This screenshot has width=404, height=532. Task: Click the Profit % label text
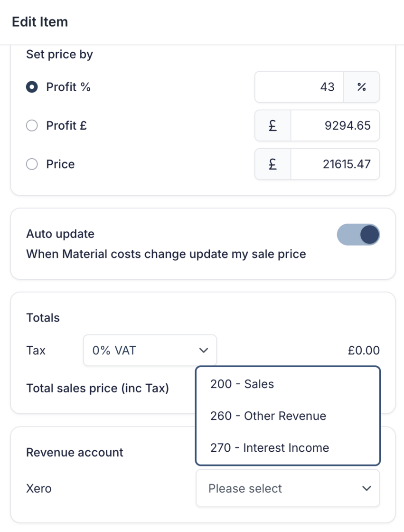[68, 87]
